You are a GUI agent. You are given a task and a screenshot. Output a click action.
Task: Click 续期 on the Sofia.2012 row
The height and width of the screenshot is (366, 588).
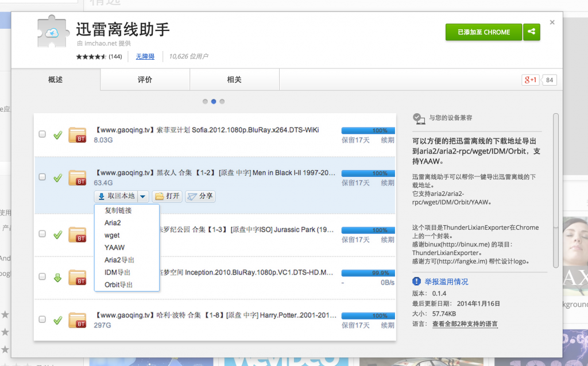(388, 140)
